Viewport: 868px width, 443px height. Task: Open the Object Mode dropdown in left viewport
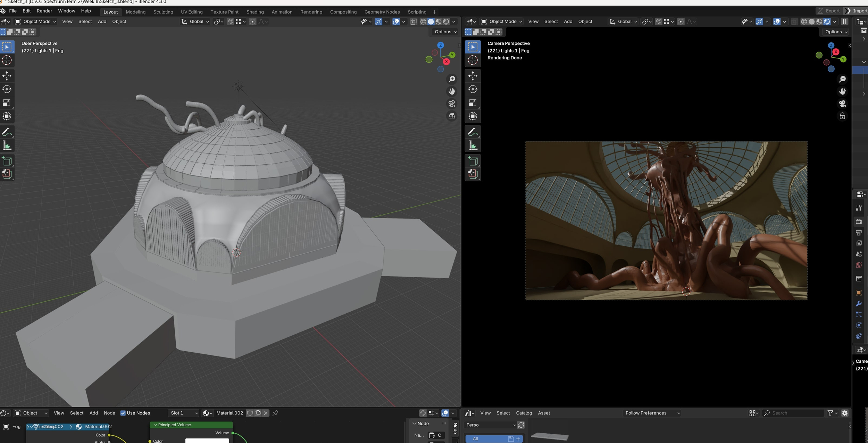point(36,22)
